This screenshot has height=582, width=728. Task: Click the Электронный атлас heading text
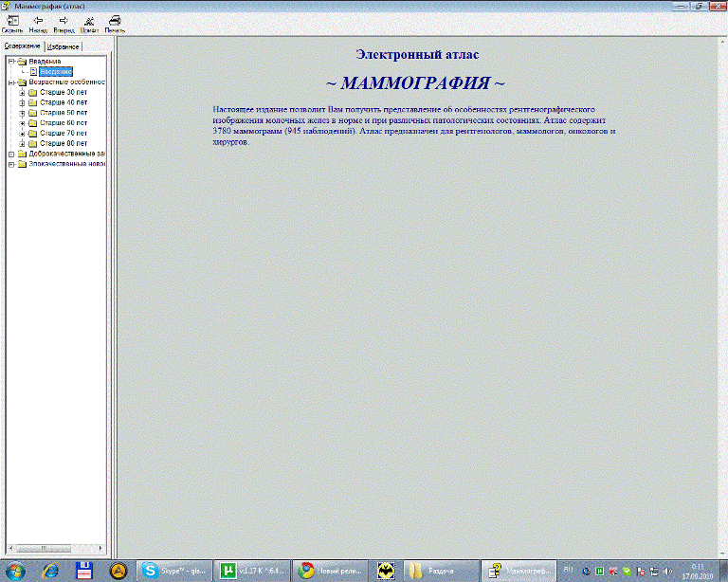417,54
